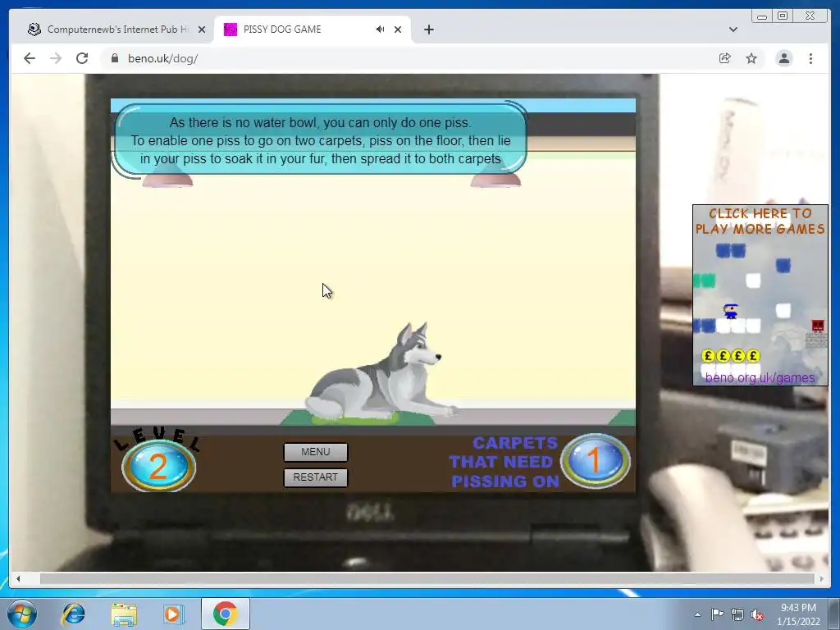
Task: Open a new tab
Action: (428, 30)
